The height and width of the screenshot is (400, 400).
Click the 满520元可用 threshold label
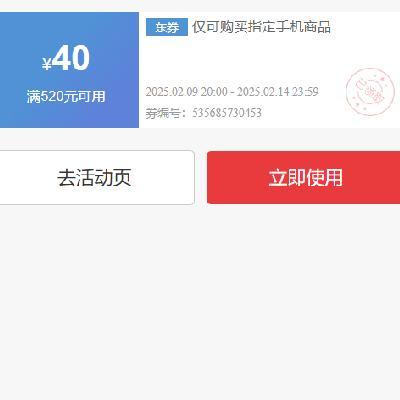66,97
